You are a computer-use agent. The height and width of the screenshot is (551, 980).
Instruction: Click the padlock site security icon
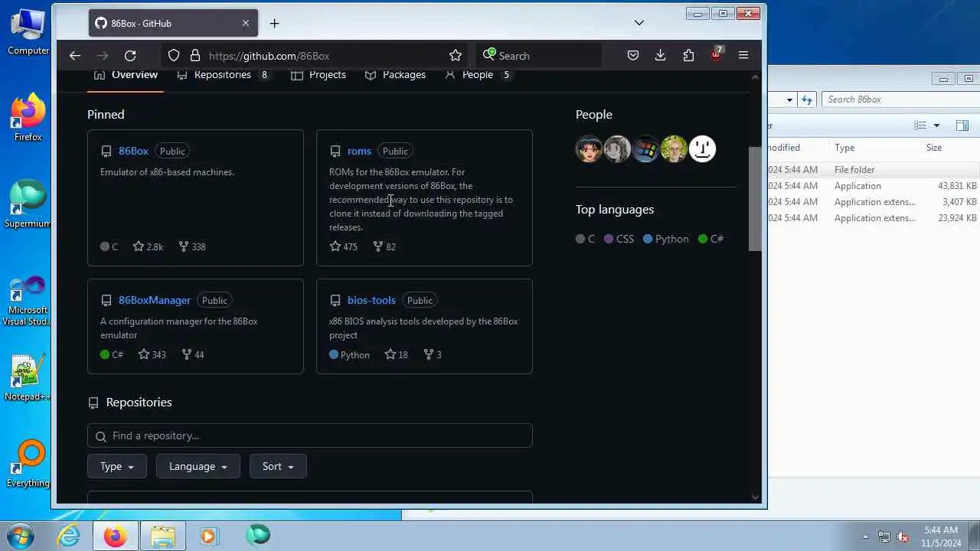(194, 55)
